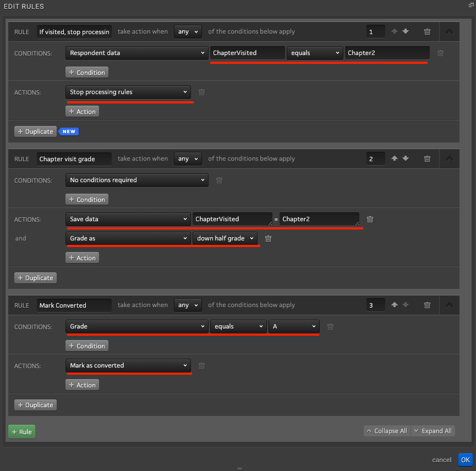Open the Respondent data condition dropdown
The width and height of the screenshot is (476, 471).
(x=137, y=53)
